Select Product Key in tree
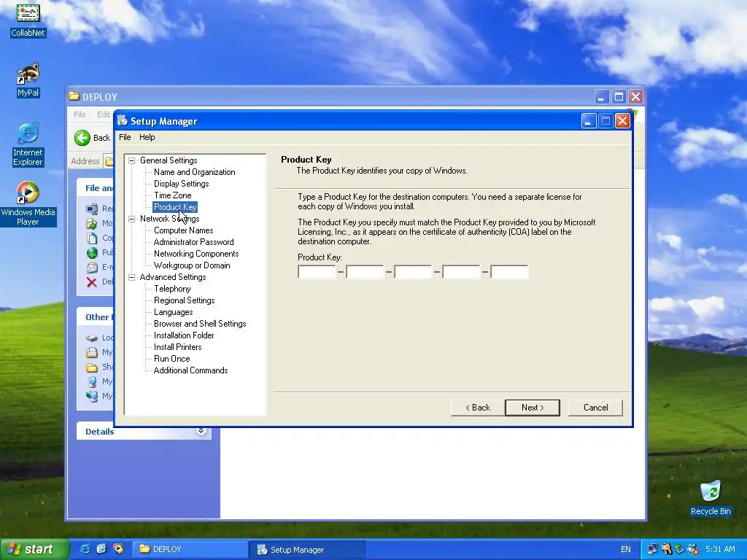747x560 pixels. (x=175, y=207)
